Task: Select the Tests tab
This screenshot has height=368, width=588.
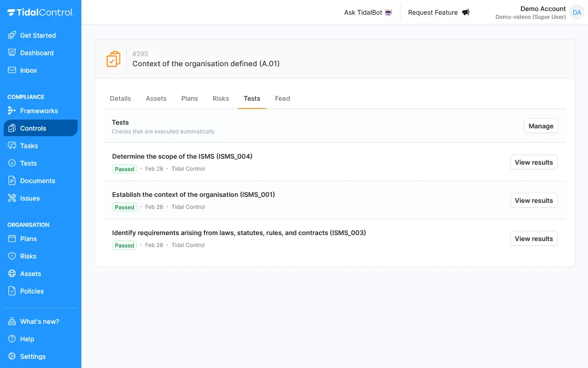Action: (x=252, y=98)
